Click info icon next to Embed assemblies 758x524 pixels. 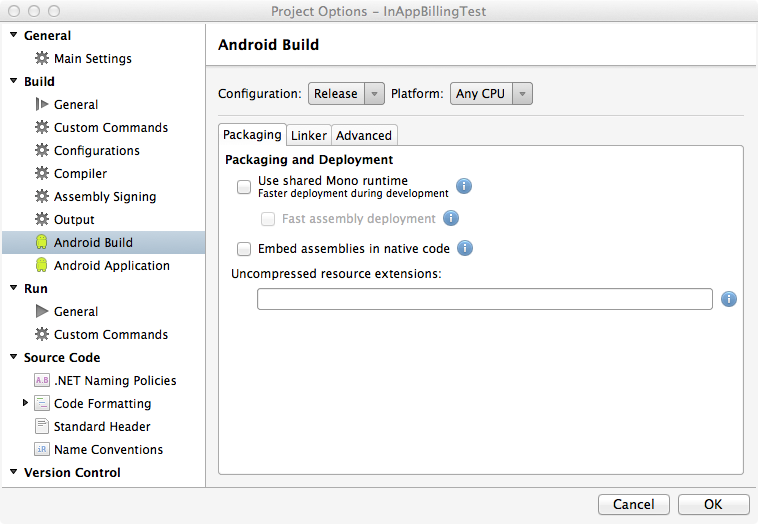click(x=464, y=248)
